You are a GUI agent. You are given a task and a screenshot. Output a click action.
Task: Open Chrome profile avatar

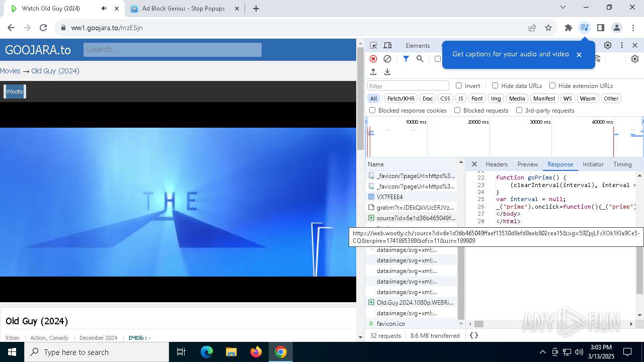tap(616, 28)
